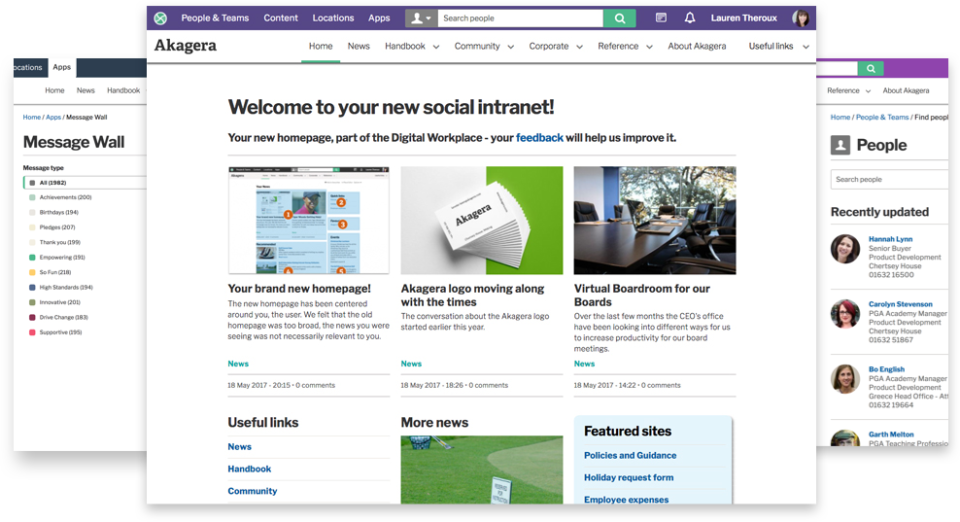Click the Interact logo icon in top bar
This screenshot has width=960, height=522.
pos(160,18)
